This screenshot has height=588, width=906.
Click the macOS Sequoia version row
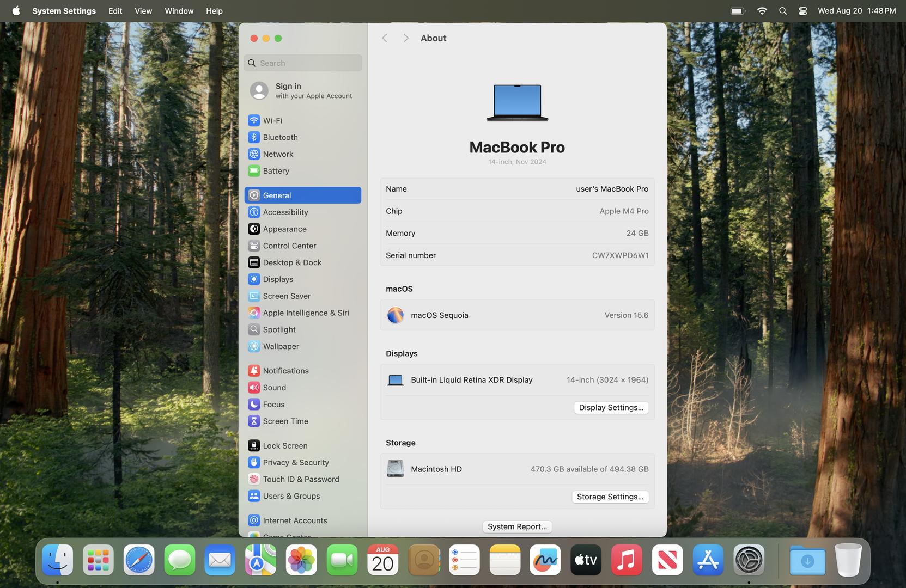click(x=517, y=315)
